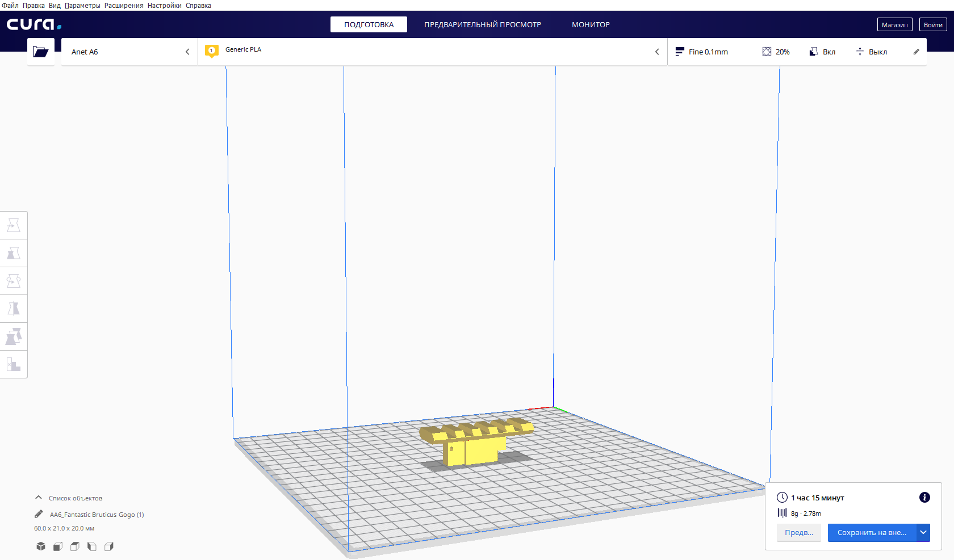Open print settings with the pencil icon
Screen dimensions: 954x560
(x=916, y=52)
